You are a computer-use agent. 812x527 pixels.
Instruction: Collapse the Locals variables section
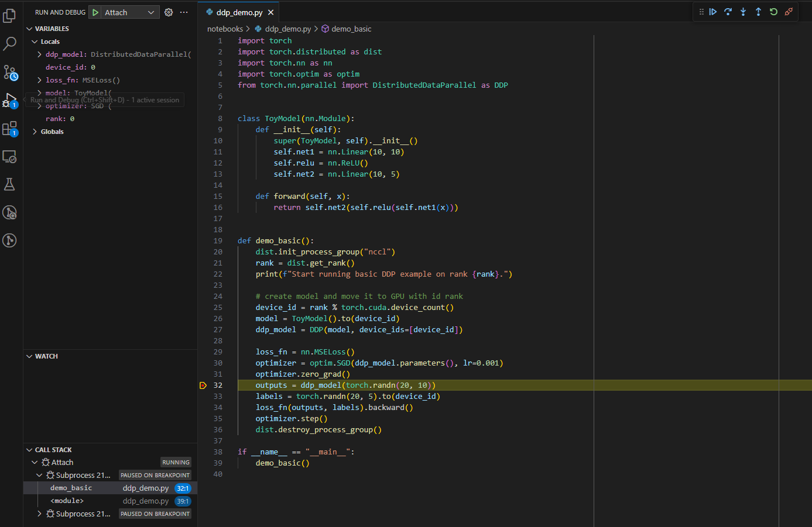35,41
